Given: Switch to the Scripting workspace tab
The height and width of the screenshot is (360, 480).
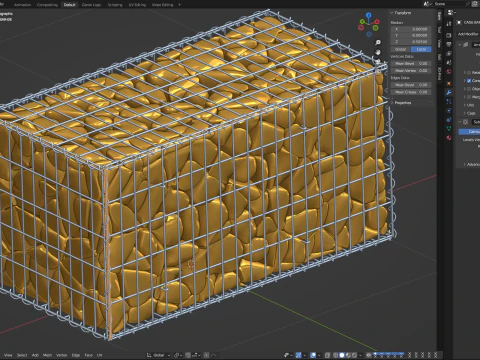Looking at the screenshot, I should [x=115, y=5].
